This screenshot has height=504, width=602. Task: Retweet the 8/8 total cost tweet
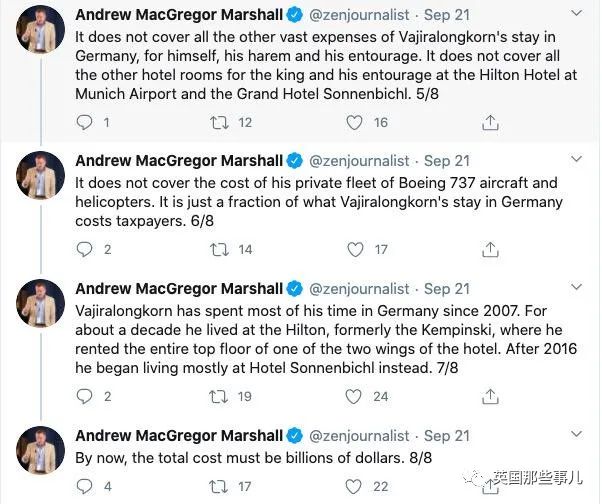point(219,487)
